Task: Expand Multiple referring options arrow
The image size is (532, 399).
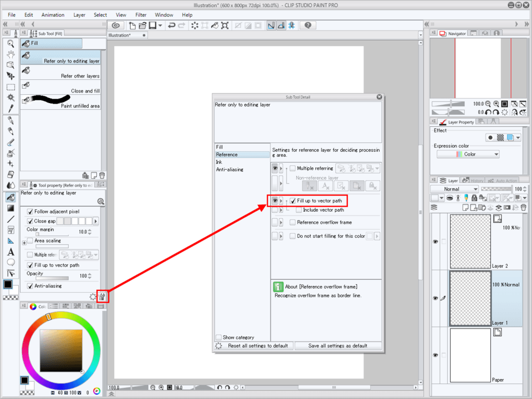Action: pyautogui.click(x=281, y=168)
